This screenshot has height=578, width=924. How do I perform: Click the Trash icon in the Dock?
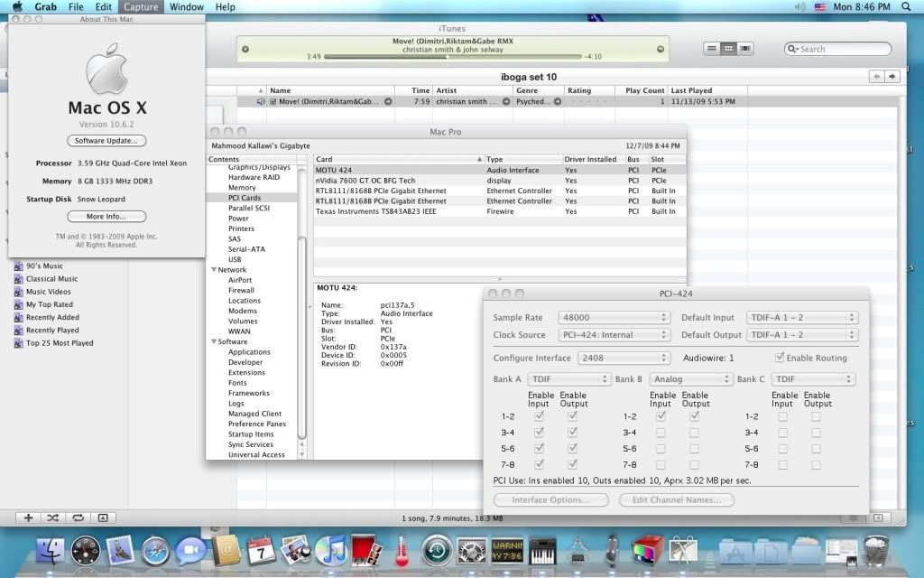click(875, 549)
